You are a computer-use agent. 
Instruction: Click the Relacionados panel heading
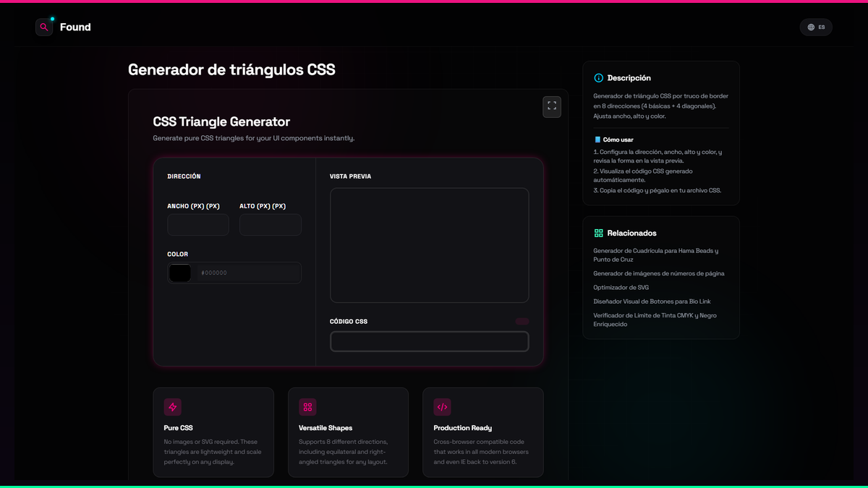coord(631,234)
